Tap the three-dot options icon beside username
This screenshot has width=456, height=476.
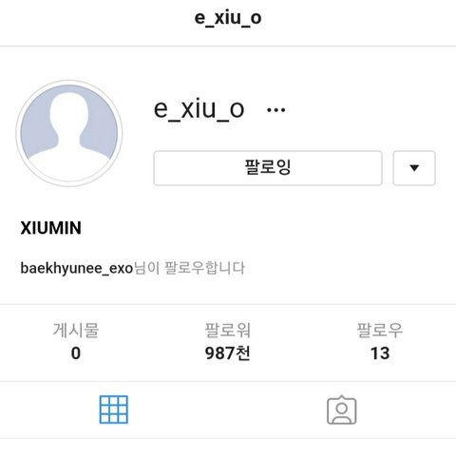[275, 110]
